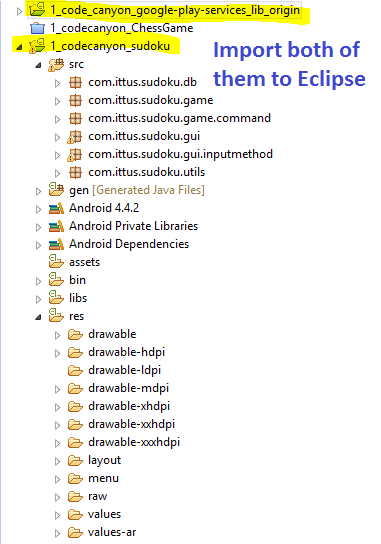Click the Android Dependencies library icon
The image size is (381, 544).
(x=56, y=245)
